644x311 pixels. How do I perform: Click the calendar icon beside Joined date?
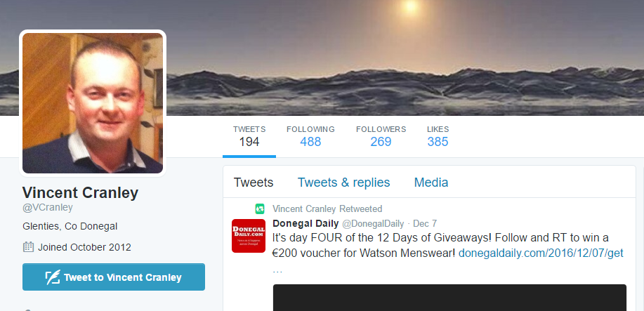point(28,247)
